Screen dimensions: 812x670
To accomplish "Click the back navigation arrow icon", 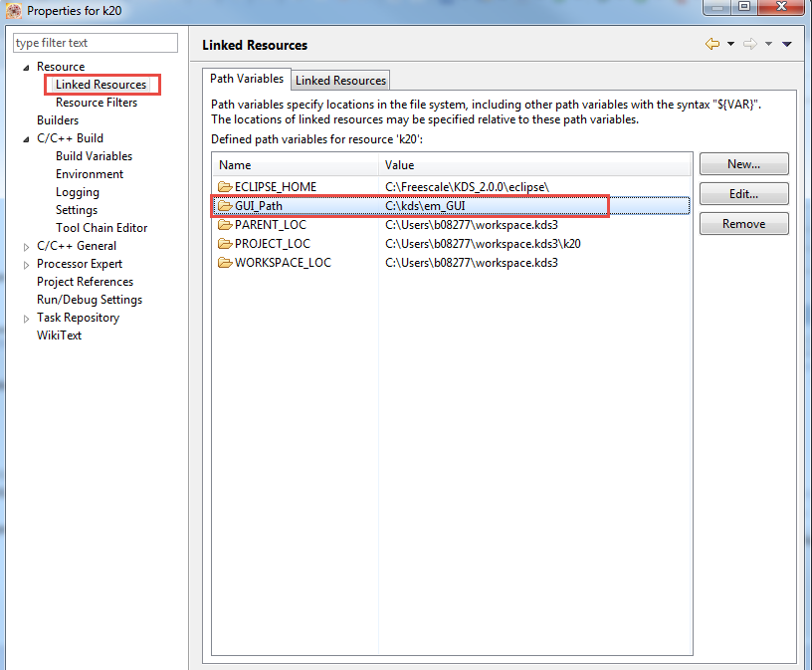I will click(x=712, y=44).
